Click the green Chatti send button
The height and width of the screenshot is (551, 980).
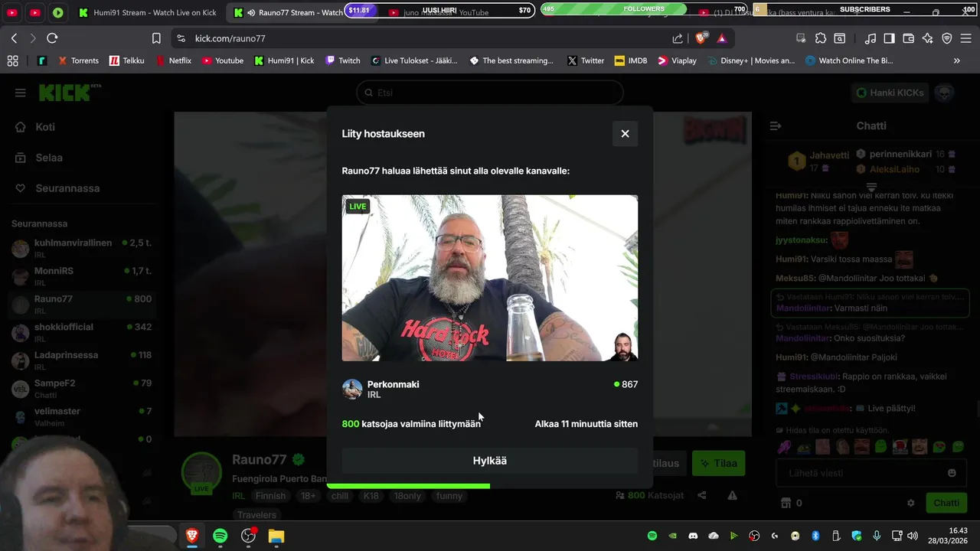[946, 503]
